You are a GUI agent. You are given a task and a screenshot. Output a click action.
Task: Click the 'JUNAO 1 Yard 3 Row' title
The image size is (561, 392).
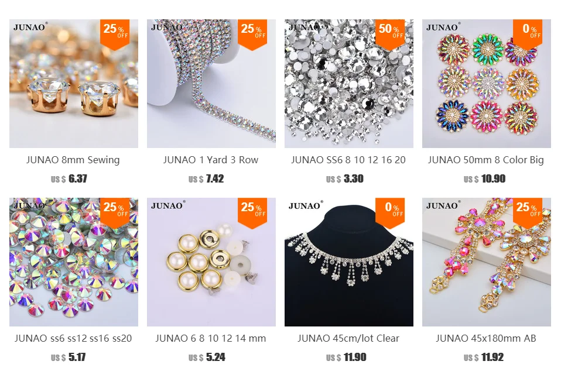click(211, 160)
